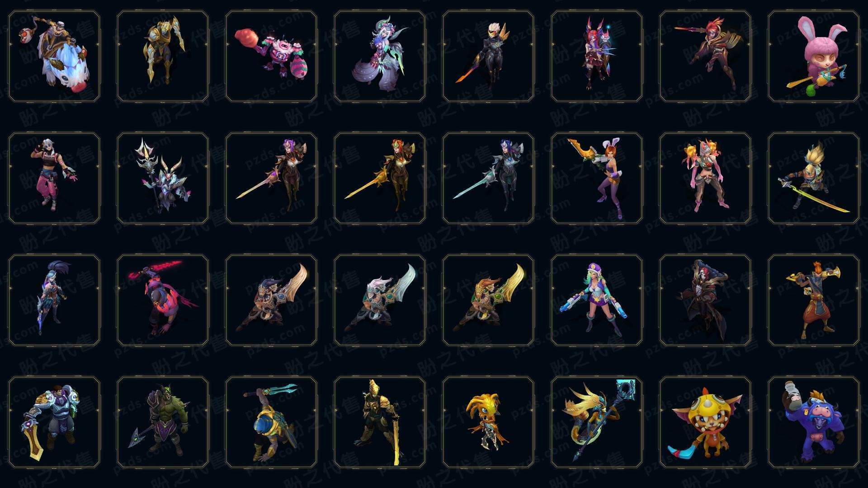Screen dimensions: 868x488
Task: Select the green-skinned orc with spear
Action: tap(163, 422)
